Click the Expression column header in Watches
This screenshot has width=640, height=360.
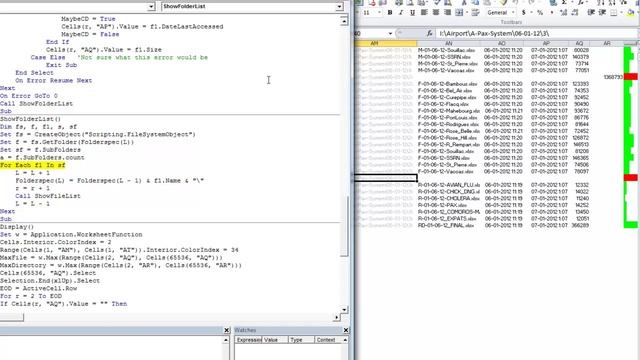point(249,340)
